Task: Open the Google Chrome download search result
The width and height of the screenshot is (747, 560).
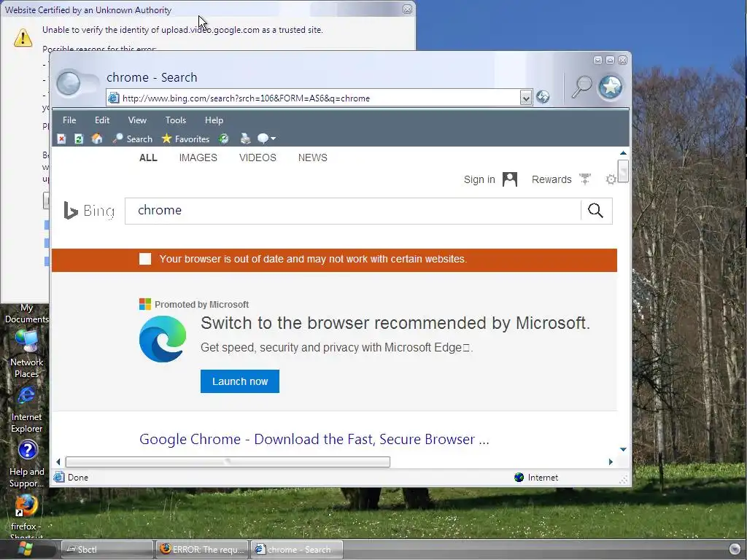Action: 314,439
